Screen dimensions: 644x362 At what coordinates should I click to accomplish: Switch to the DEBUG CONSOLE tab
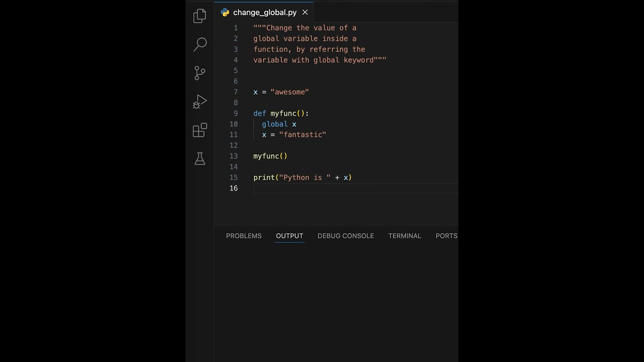[346, 236]
